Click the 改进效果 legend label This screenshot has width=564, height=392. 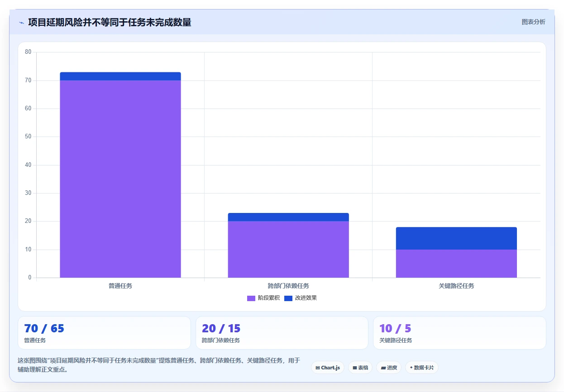(x=306, y=298)
